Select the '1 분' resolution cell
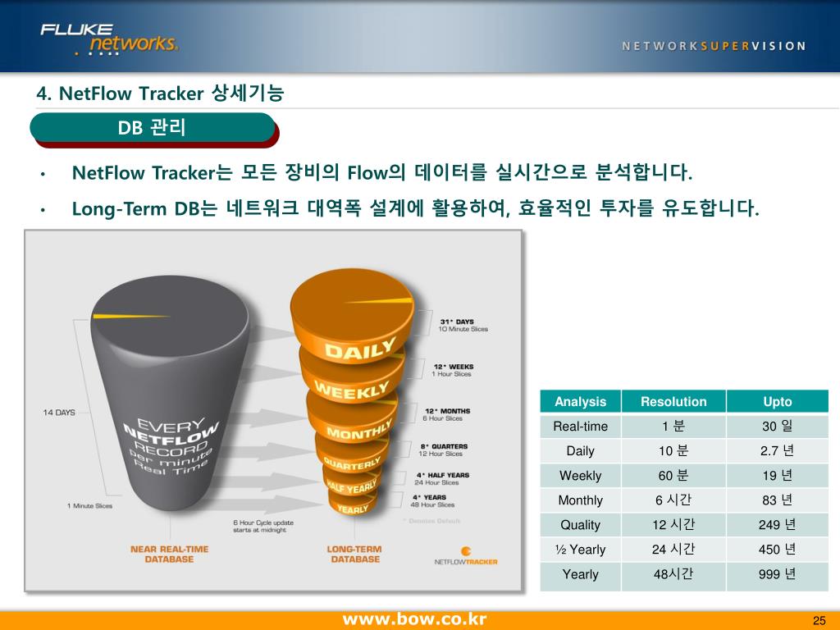 (673, 427)
